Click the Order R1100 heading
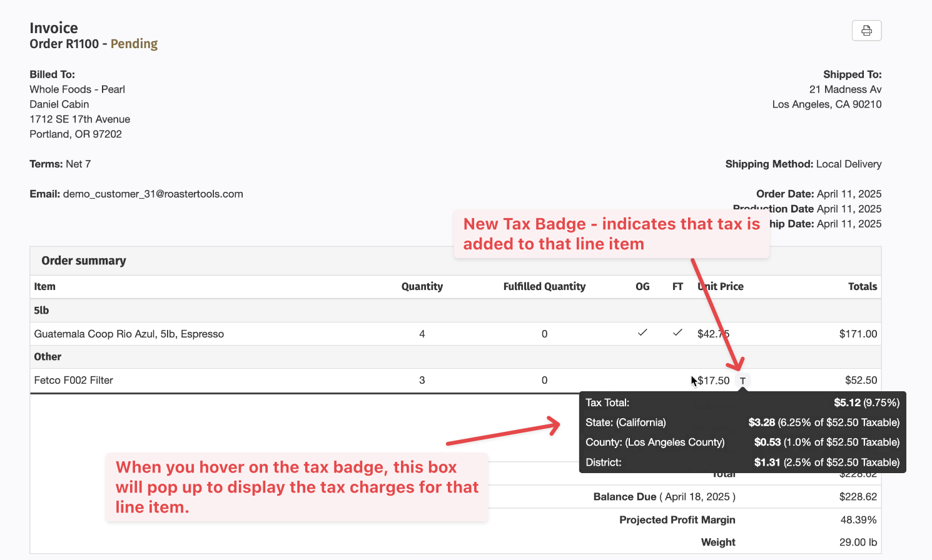This screenshot has height=560, width=932. pyautogui.click(x=64, y=44)
